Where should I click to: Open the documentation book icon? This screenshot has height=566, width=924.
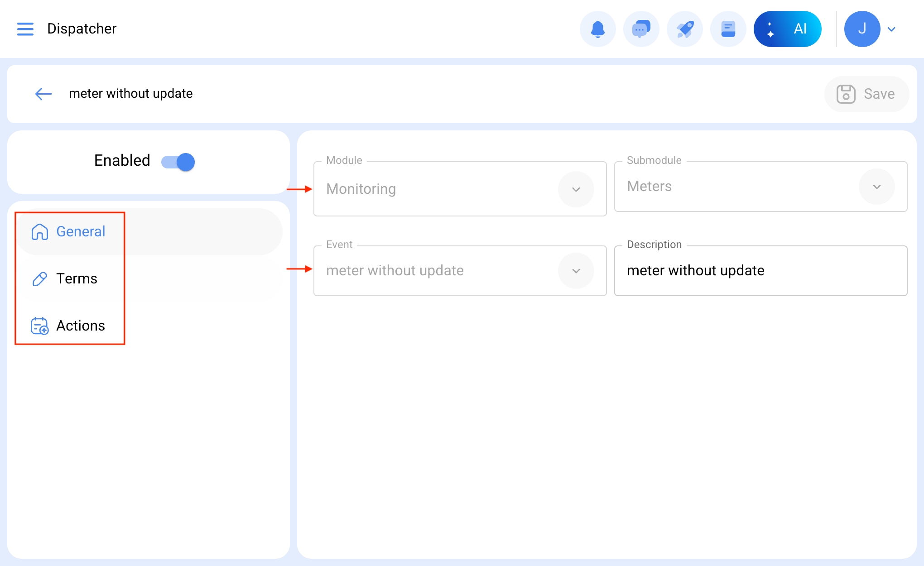728,29
